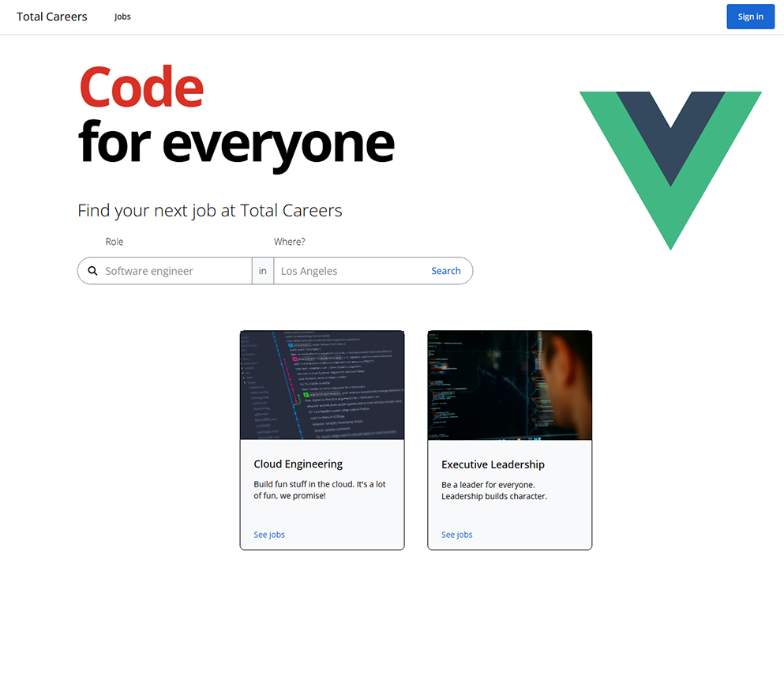
Task: Click the red Code headline text
Action: tap(141, 87)
